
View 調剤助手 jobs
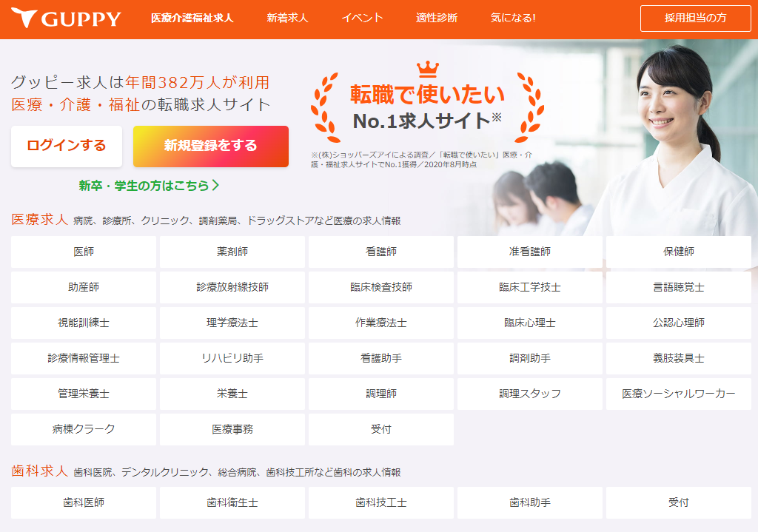(530, 359)
